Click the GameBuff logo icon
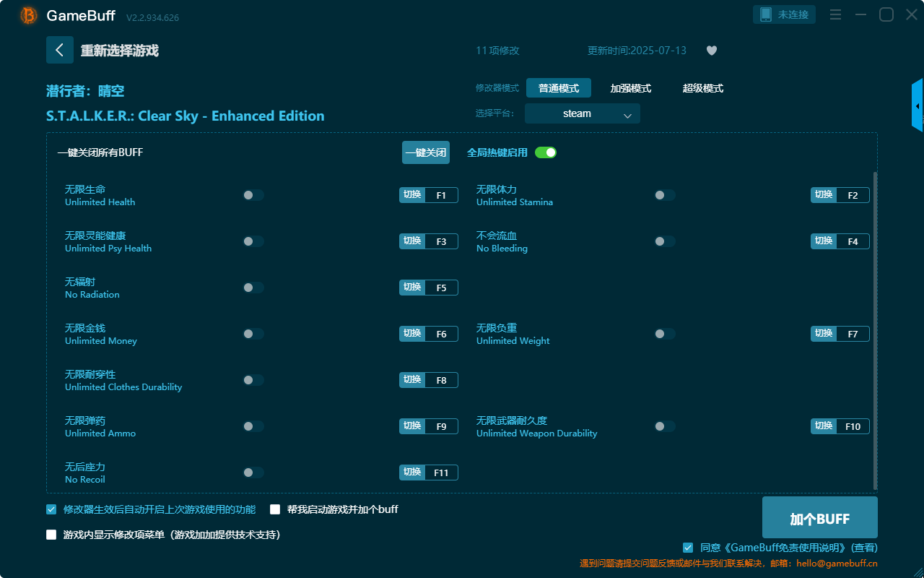The width and height of the screenshot is (924, 578). 29,15
